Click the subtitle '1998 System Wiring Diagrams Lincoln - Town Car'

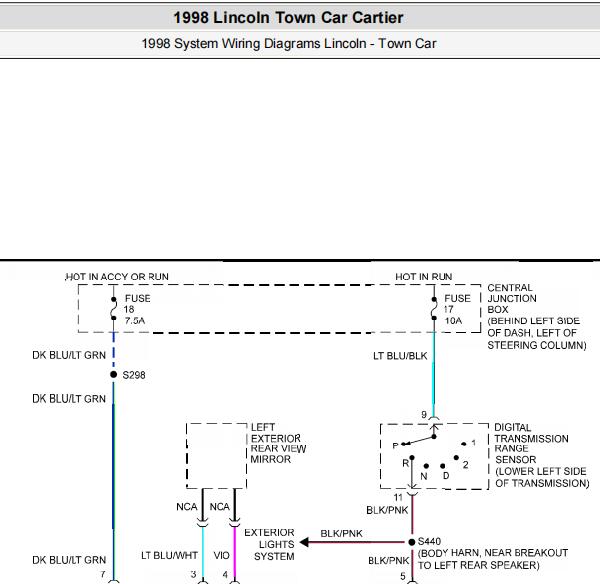(289, 44)
